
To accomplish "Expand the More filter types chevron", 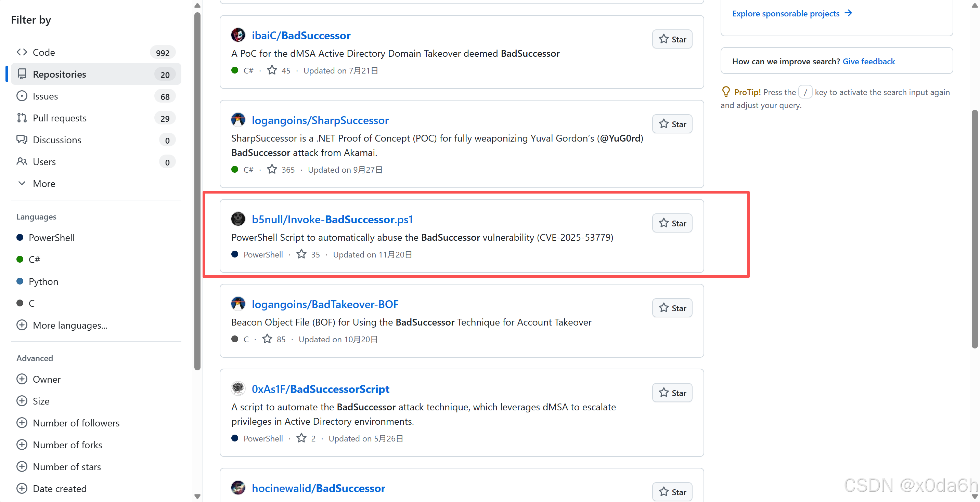I will click(x=22, y=183).
